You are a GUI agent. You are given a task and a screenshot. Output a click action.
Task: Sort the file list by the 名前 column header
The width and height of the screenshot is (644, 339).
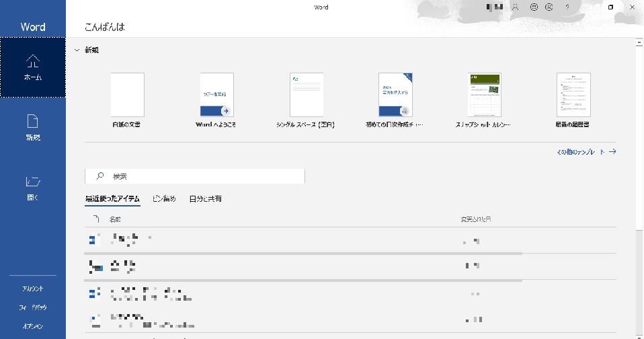[x=115, y=219]
